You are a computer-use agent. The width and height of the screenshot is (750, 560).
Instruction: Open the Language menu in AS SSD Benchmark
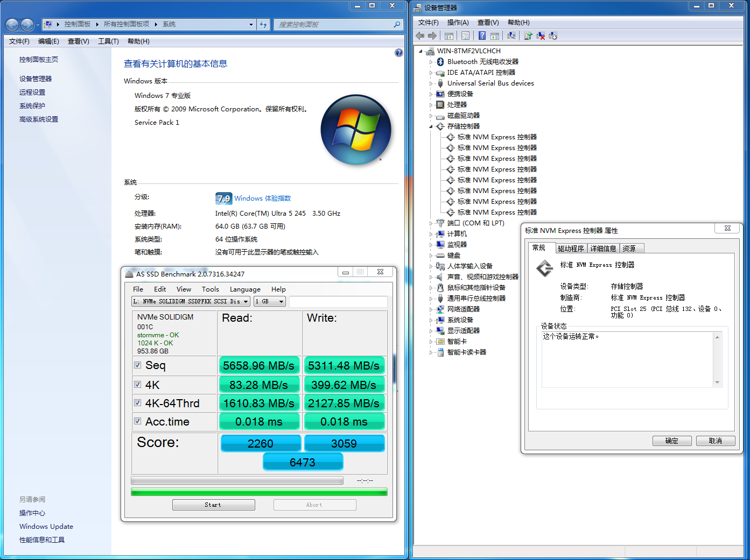[x=245, y=289]
